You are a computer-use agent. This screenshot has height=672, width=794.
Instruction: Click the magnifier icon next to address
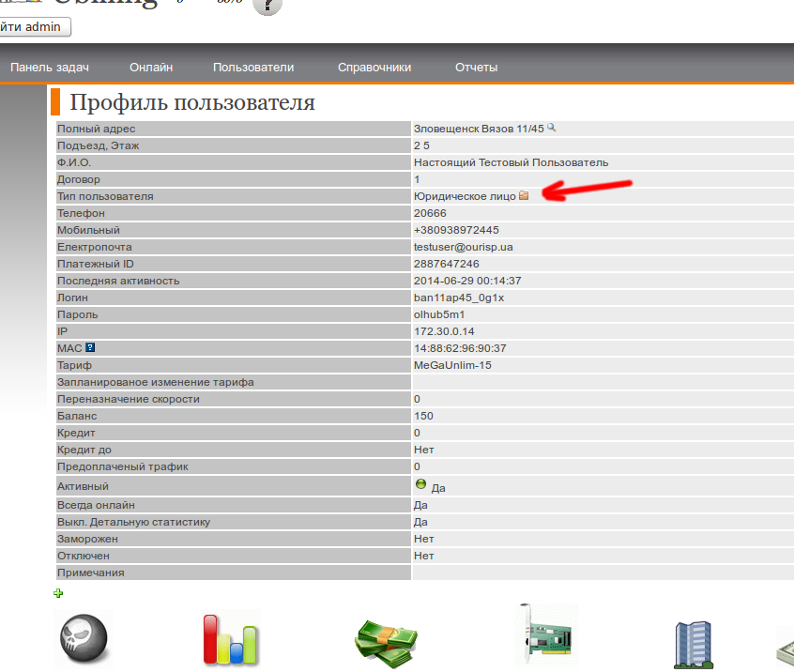tap(552, 128)
